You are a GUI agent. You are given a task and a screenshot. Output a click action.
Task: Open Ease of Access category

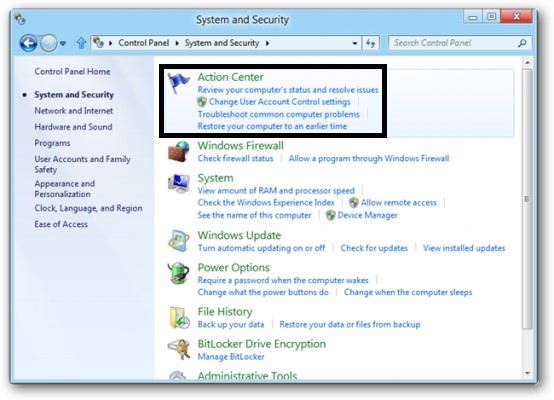(61, 224)
